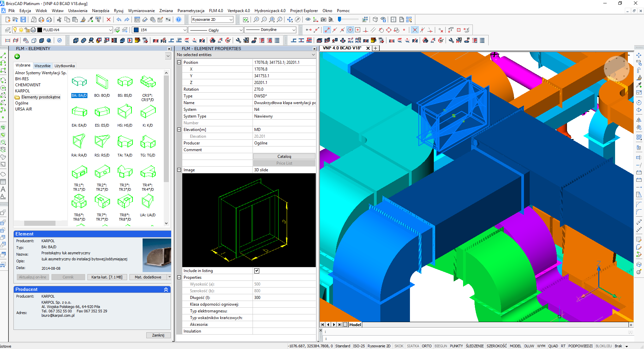Select the TR1 tee element icon
This screenshot has height=349, width=644.
[x=79, y=172]
